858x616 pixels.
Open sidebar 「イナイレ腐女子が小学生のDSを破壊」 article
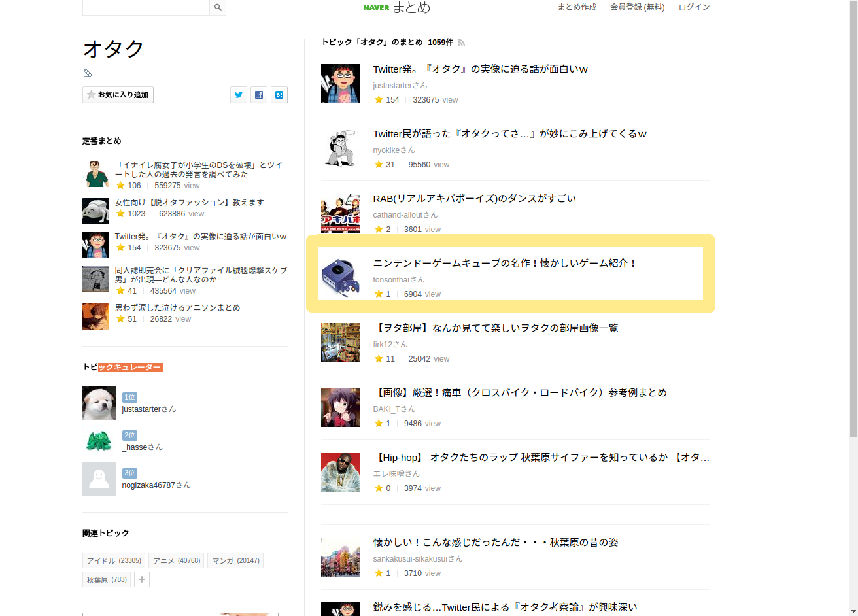(199, 170)
